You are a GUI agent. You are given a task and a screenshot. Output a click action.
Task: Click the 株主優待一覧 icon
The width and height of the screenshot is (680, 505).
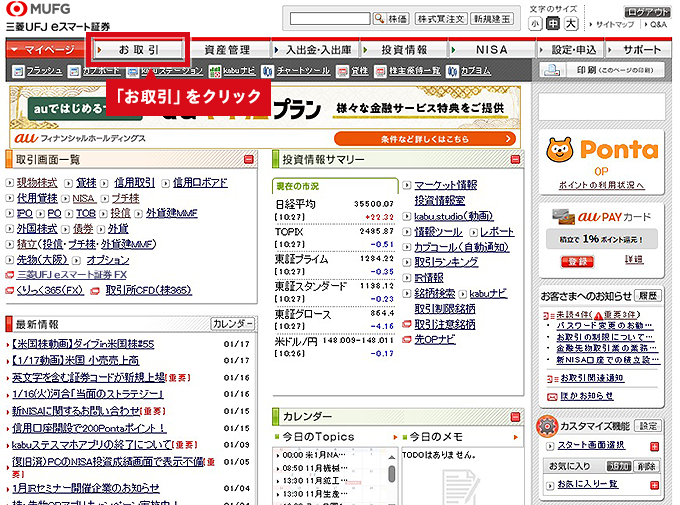380,71
